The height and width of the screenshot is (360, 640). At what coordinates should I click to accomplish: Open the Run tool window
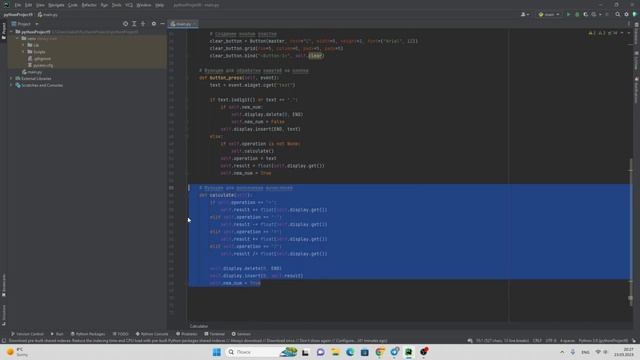pyautogui.click(x=57, y=334)
